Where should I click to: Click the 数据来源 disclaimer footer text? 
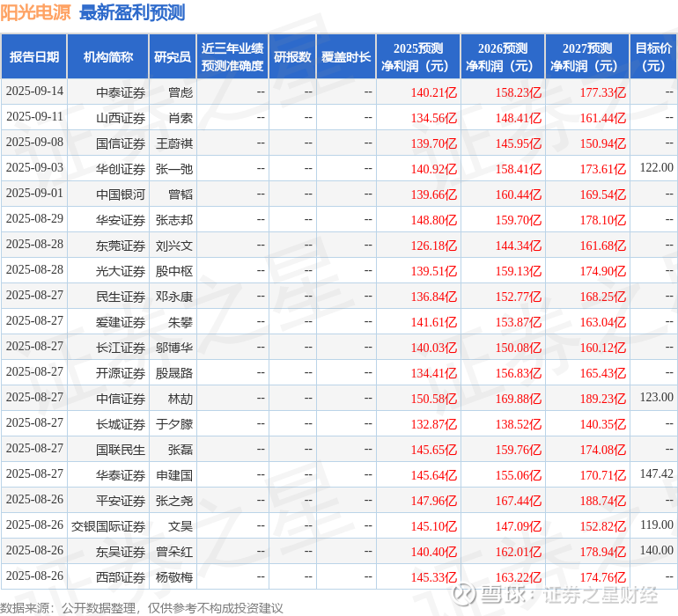click(142, 608)
